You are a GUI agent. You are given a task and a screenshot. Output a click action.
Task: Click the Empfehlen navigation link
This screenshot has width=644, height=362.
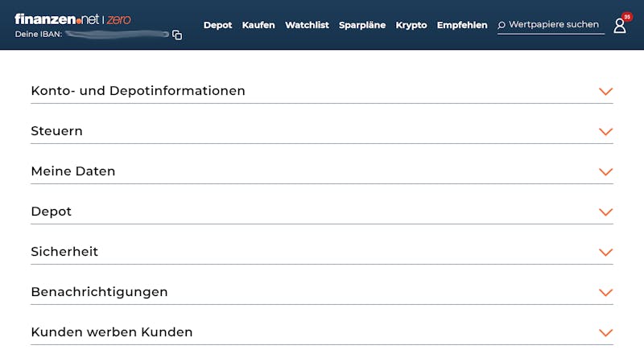point(462,25)
